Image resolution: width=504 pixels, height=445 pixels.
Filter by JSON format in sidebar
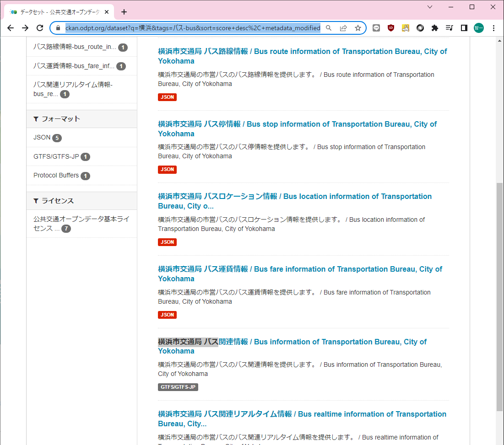click(x=42, y=138)
